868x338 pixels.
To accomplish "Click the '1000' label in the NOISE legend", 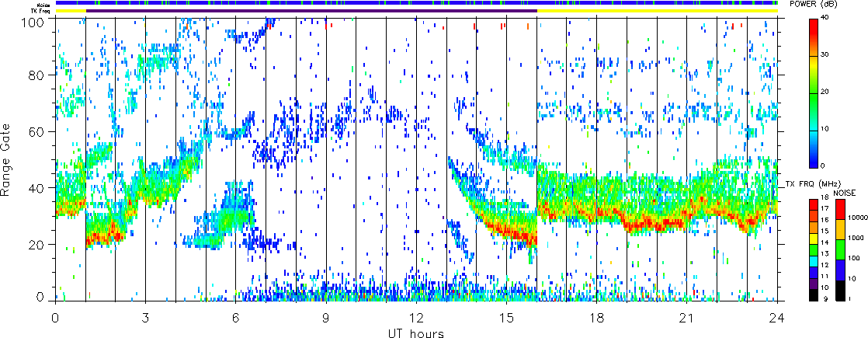I will pyautogui.click(x=856, y=238).
